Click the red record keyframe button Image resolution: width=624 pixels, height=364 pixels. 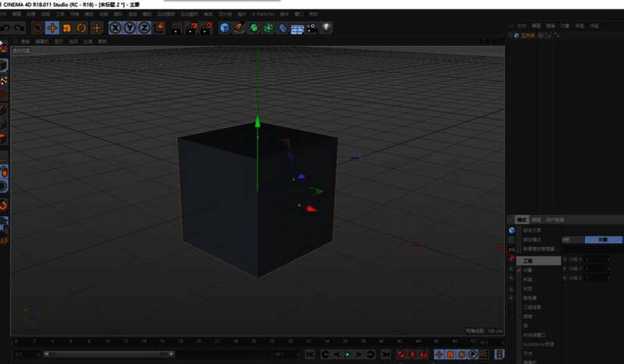click(400, 355)
